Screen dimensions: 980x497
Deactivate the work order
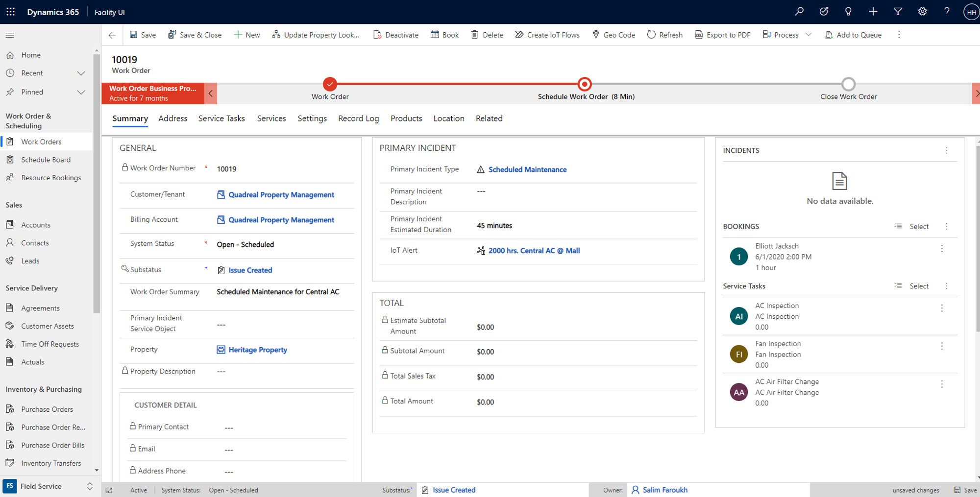click(x=396, y=35)
